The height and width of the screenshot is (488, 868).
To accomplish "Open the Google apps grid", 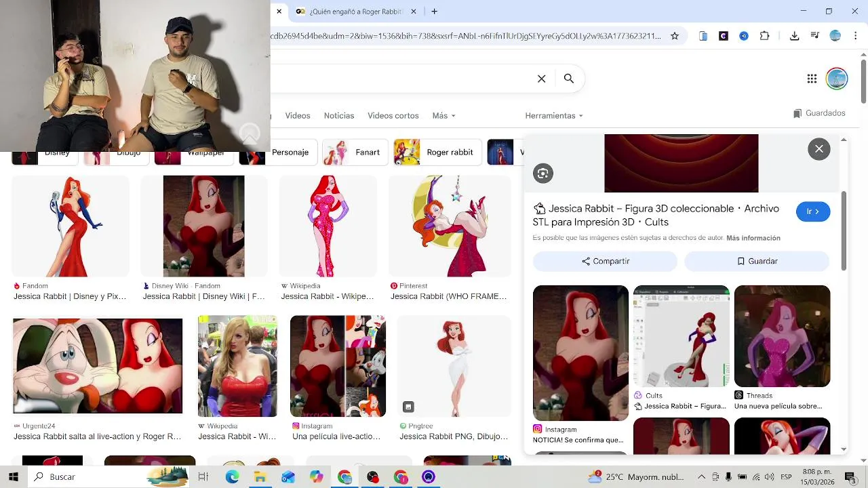I will [812, 79].
